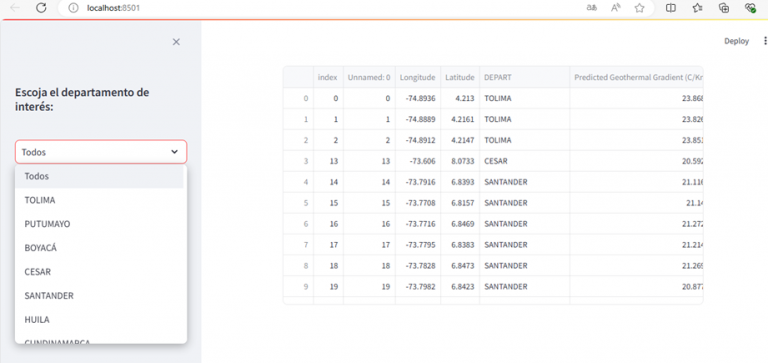Choose TOLIMA from the dropdown
Viewport: 768px width, 363px height.
pyautogui.click(x=99, y=200)
